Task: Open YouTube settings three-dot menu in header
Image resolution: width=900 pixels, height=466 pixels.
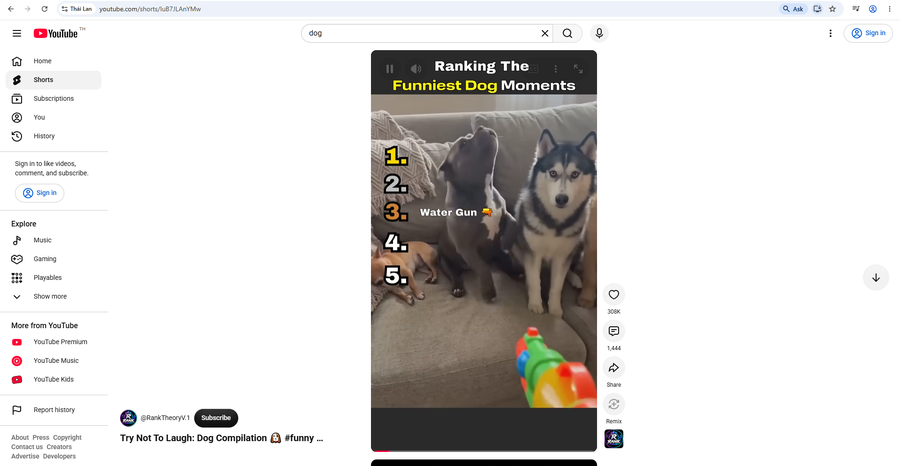Action: point(830,33)
